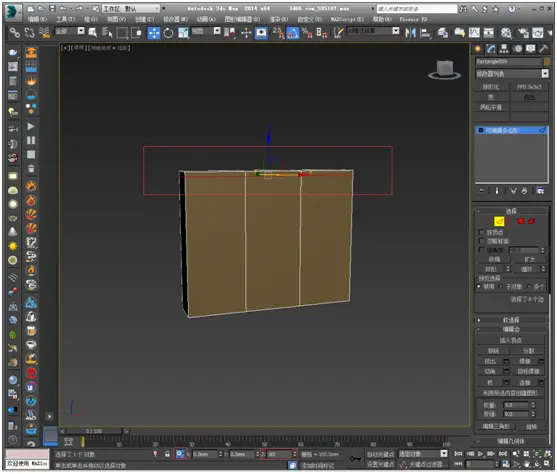Open the Modifier List dropdown

pyautogui.click(x=512, y=74)
